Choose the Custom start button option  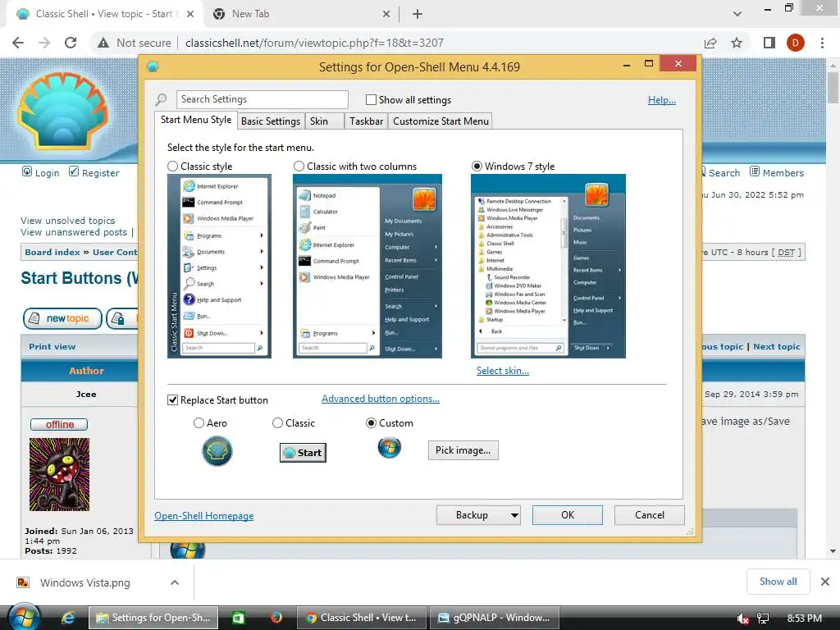coord(371,423)
